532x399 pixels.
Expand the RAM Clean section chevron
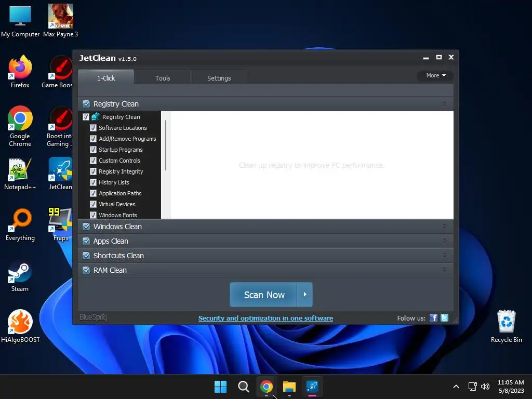point(444,270)
